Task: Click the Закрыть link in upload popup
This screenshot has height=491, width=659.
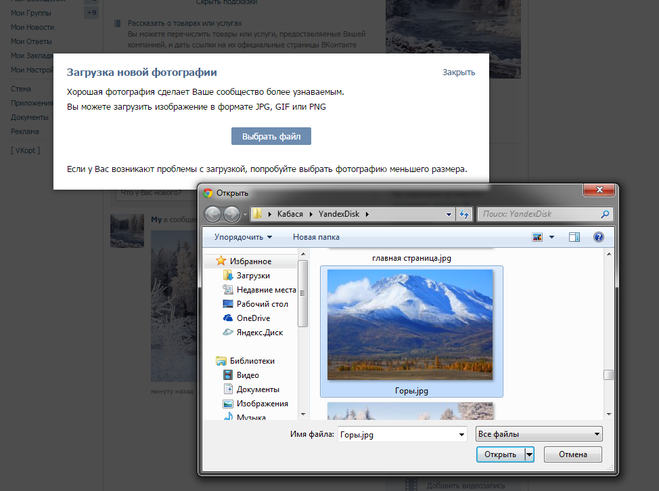Action: coord(458,72)
